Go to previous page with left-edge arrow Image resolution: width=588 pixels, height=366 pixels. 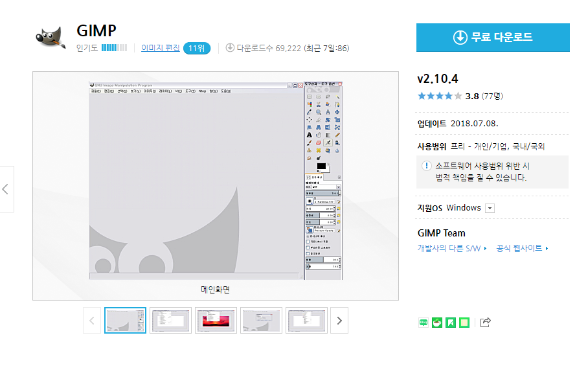coord(6,189)
